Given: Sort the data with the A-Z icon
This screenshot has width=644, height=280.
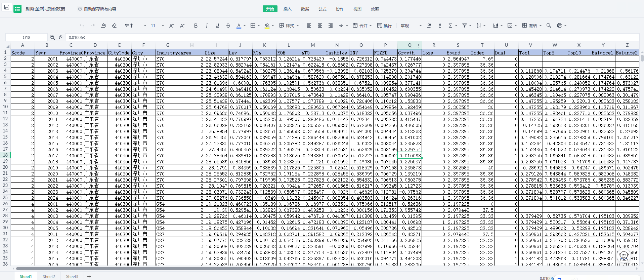Looking at the screenshot, I should pyautogui.click(x=479, y=26).
